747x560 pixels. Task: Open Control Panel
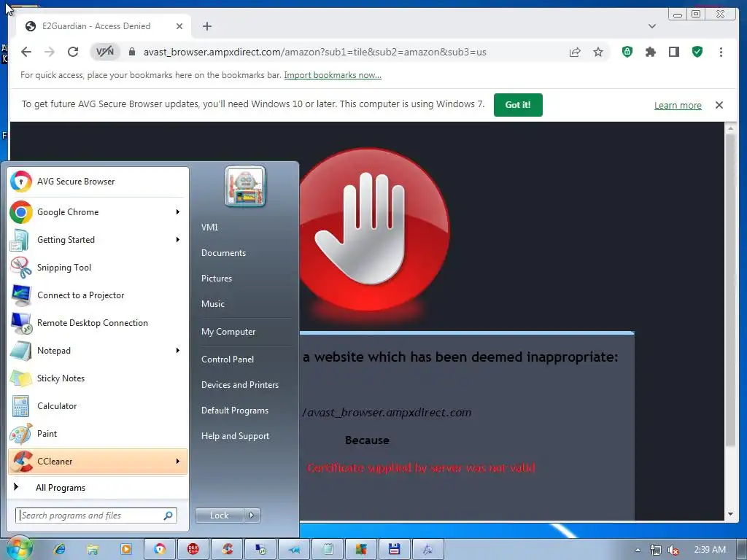tap(228, 359)
